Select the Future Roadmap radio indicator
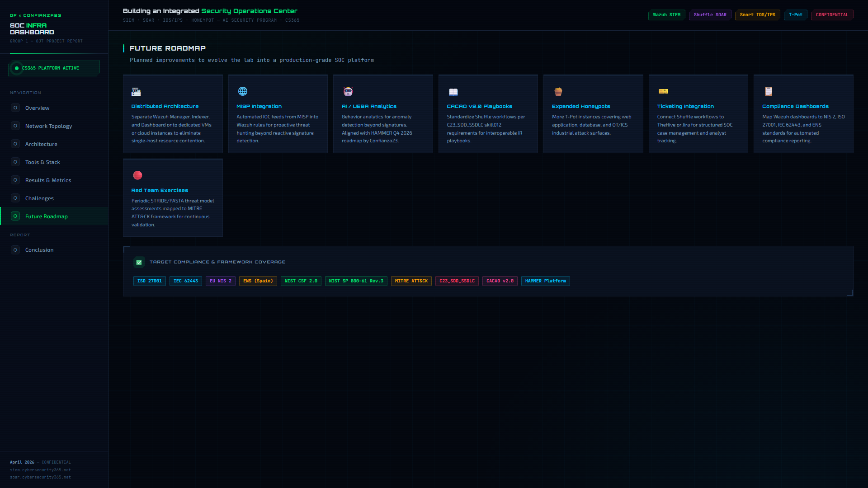868x488 pixels. 15,216
